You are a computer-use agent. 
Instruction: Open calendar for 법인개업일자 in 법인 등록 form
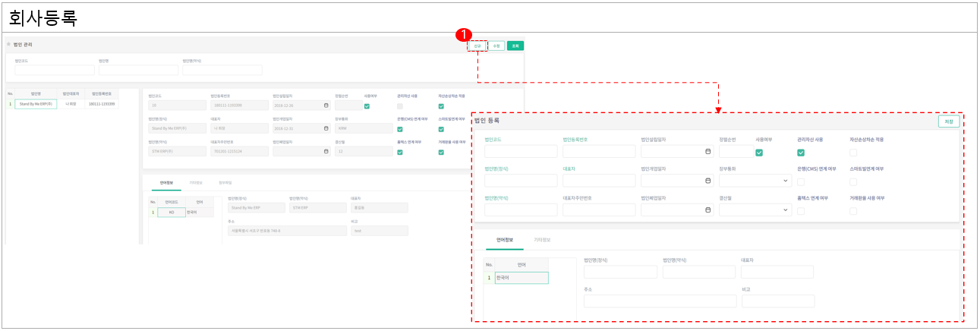tap(707, 181)
